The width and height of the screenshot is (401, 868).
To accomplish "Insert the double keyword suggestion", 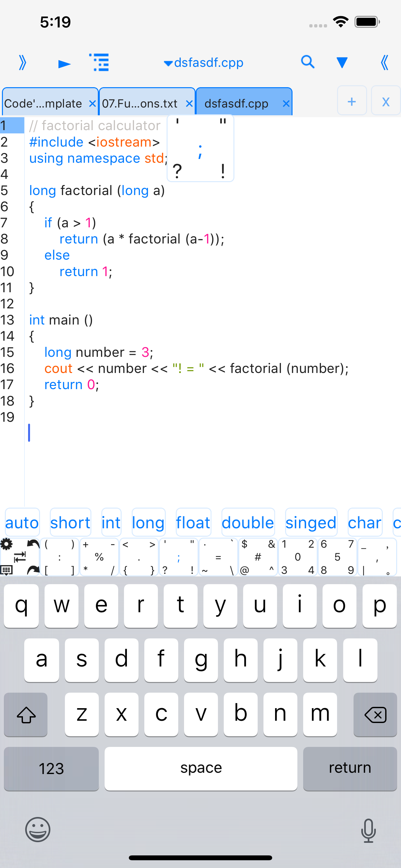I will (248, 522).
